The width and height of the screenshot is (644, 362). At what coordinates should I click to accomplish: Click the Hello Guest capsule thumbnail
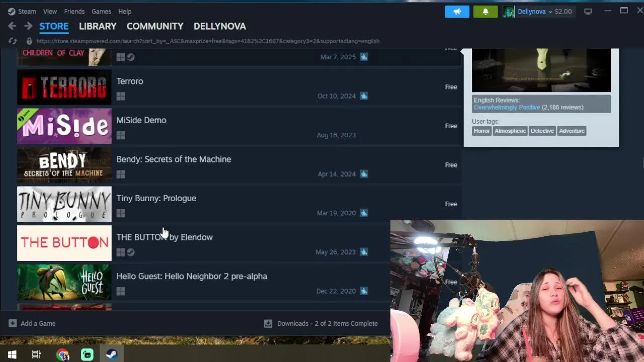pyautogui.click(x=64, y=282)
